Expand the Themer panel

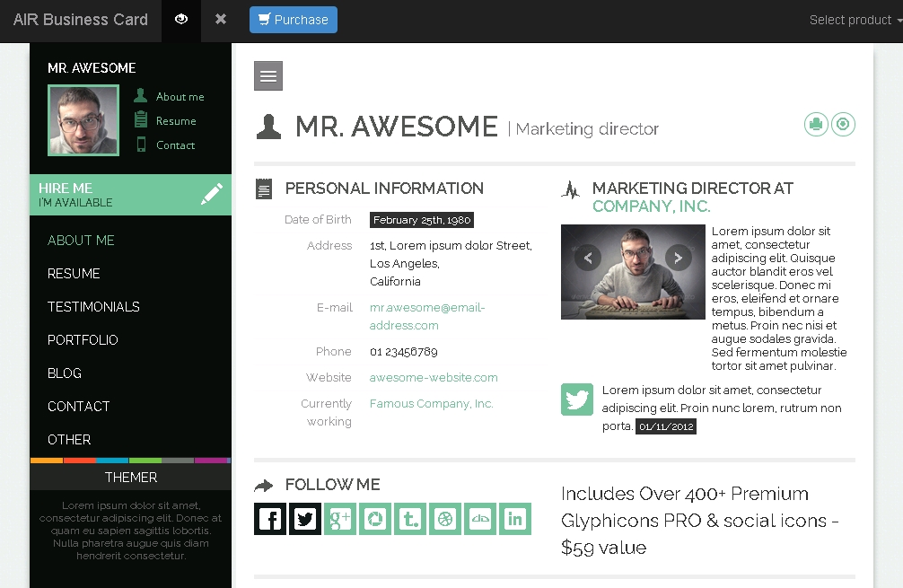point(131,478)
